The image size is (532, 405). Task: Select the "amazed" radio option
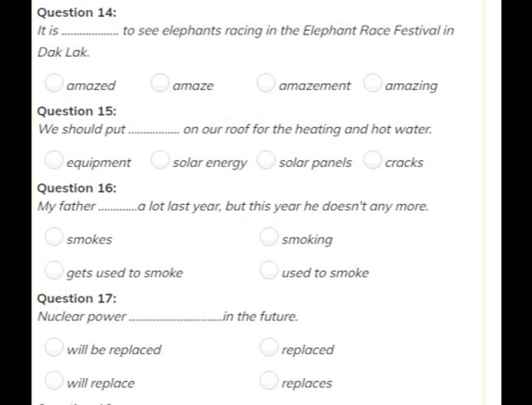click(x=54, y=83)
